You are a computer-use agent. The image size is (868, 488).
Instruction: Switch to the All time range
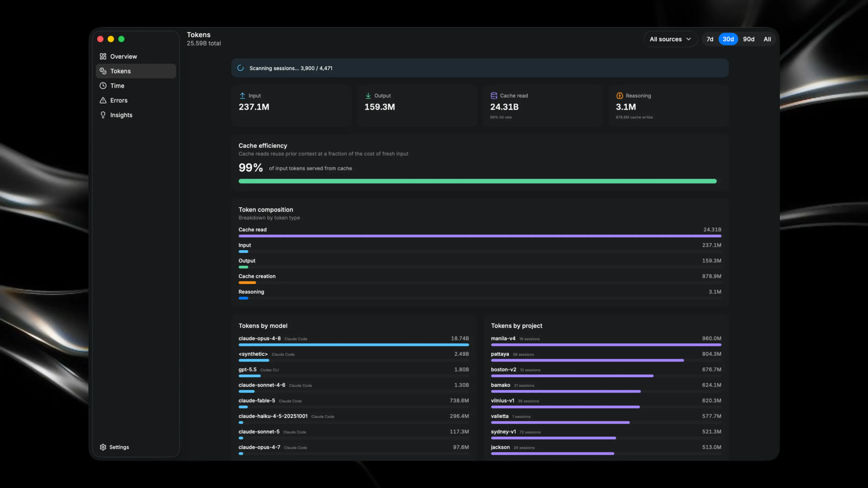coord(767,39)
